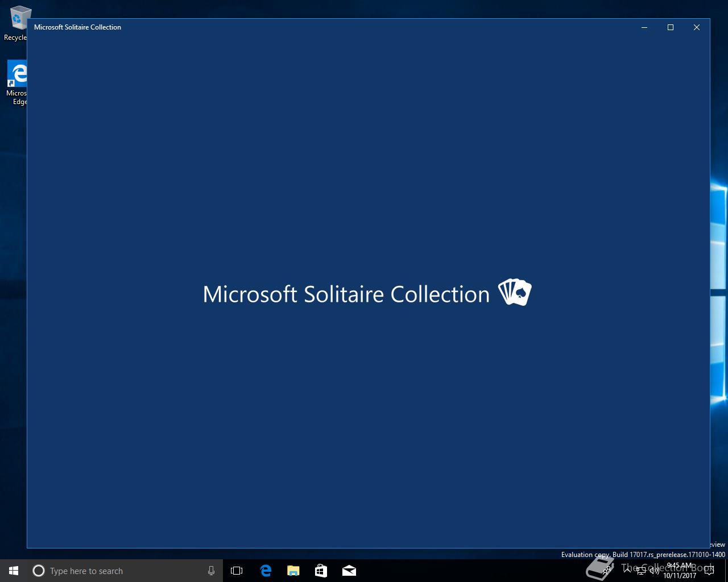Show hidden system tray icons

tap(627, 570)
